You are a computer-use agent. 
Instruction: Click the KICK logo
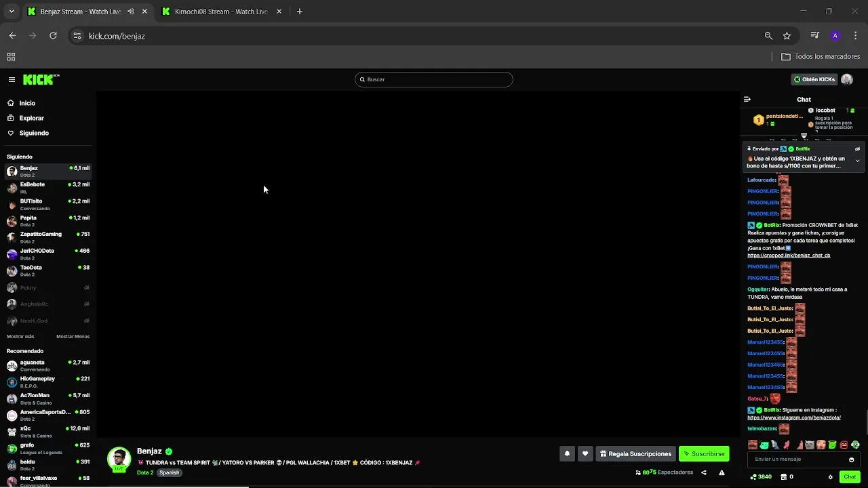click(x=41, y=79)
